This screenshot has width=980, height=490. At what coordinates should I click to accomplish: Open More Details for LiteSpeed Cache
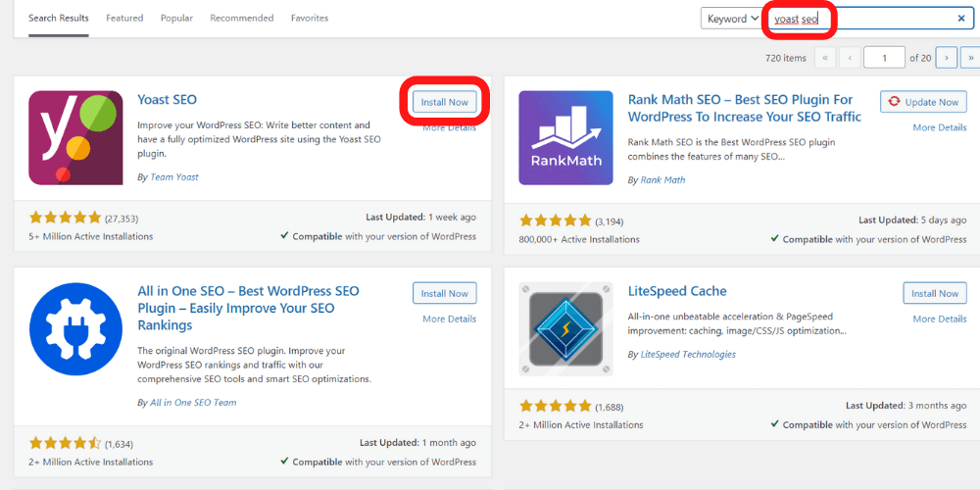[x=939, y=318]
